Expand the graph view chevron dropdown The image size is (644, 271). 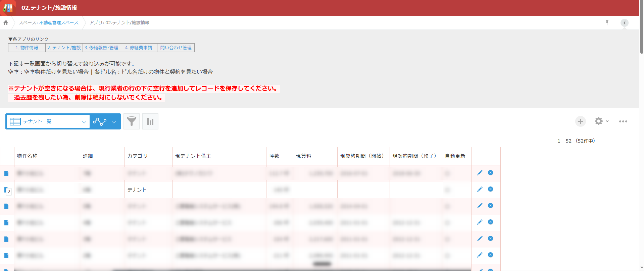pyautogui.click(x=114, y=122)
